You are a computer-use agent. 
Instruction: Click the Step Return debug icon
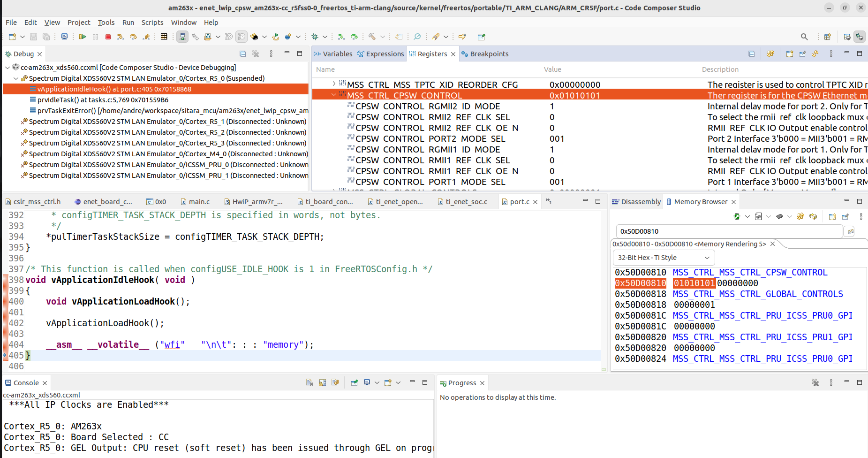[146, 37]
